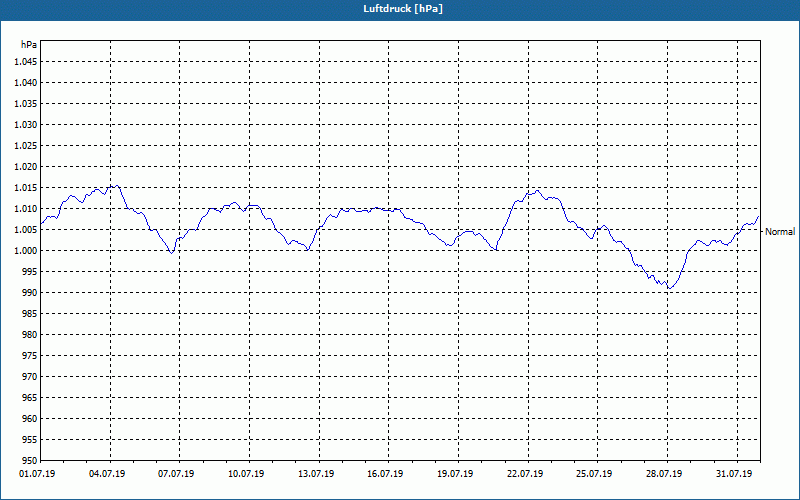Click the 1.005 y-axis value

pos(26,230)
